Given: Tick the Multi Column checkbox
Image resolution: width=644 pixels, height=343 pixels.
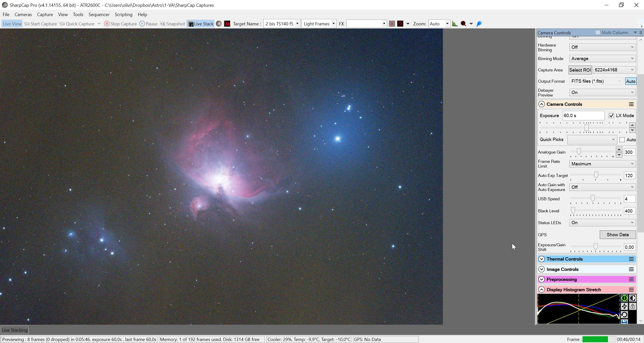Looking at the screenshot, I should pyautogui.click(x=598, y=33).
